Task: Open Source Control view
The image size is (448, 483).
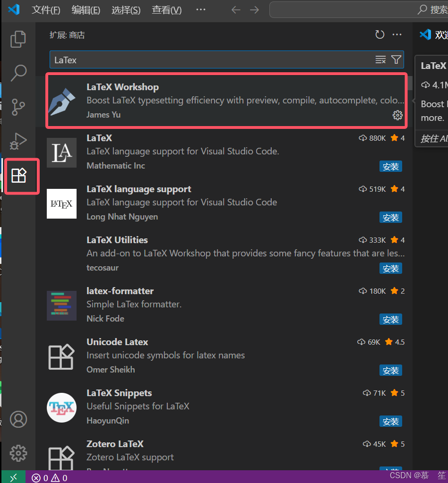Action: 18,107
